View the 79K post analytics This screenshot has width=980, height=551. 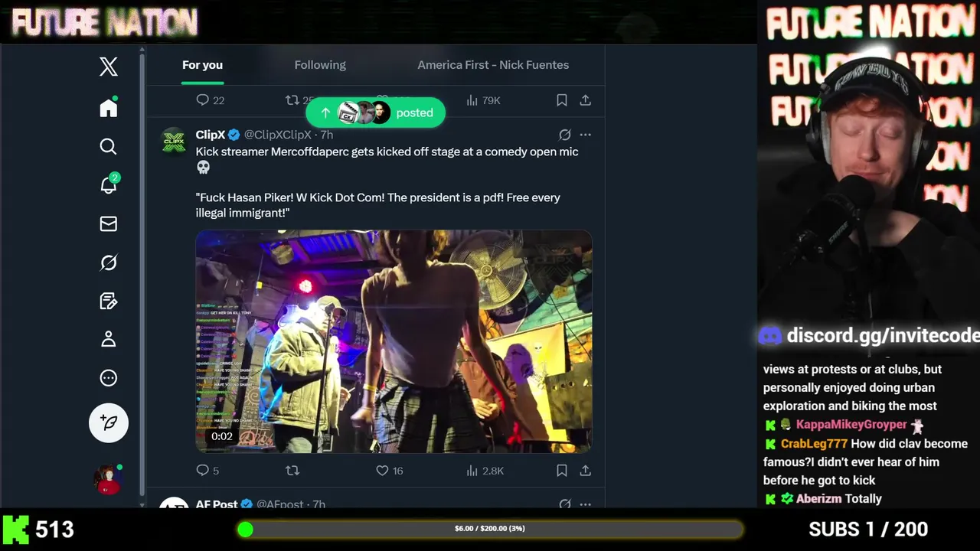[483, 100]
